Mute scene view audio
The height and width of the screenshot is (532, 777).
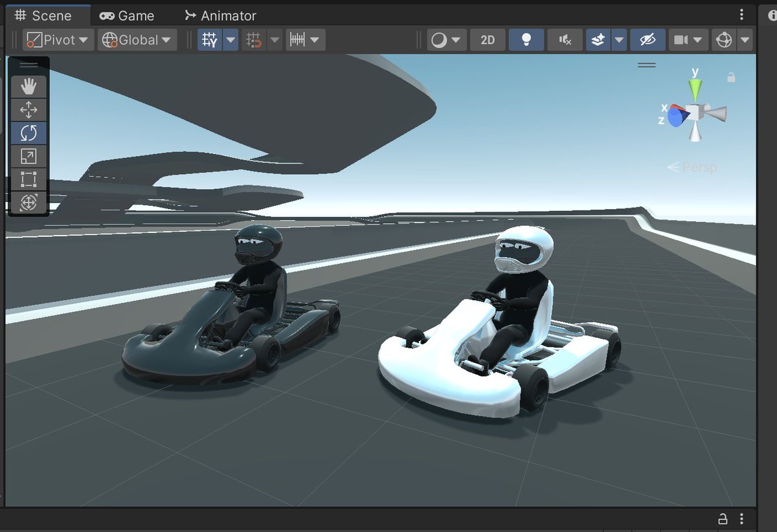(565, 39)
